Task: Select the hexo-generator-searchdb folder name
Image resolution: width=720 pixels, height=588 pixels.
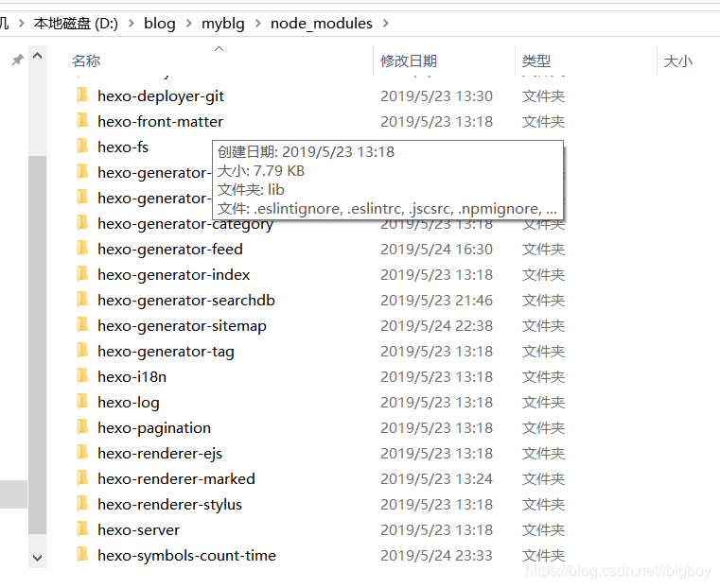Action: click(x=186, y=300)
